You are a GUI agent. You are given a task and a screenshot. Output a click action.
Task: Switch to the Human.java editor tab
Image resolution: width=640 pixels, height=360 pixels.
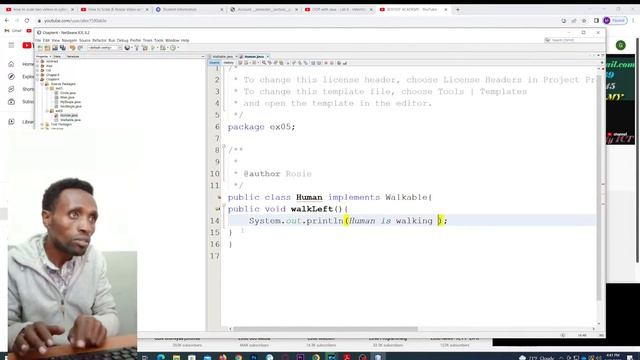[254, 56]
